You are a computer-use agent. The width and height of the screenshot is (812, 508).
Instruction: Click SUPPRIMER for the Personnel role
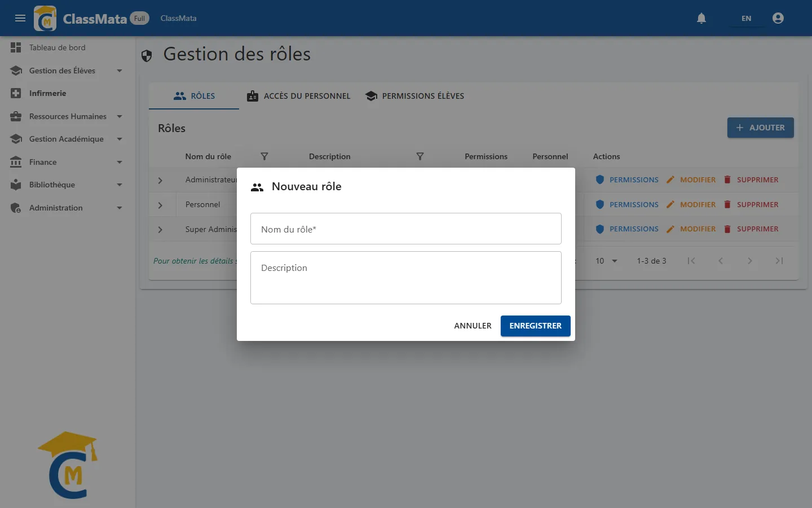click(x=751, y=204)
